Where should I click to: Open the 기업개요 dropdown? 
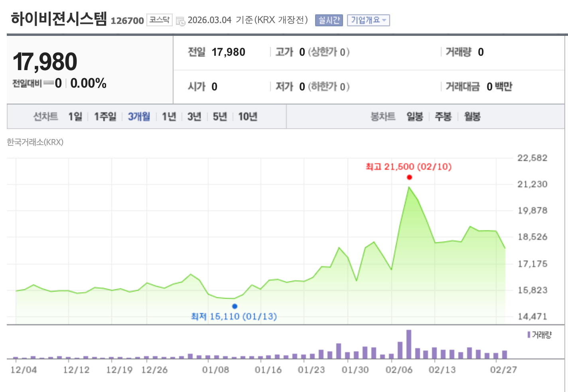tap(368, 20)
